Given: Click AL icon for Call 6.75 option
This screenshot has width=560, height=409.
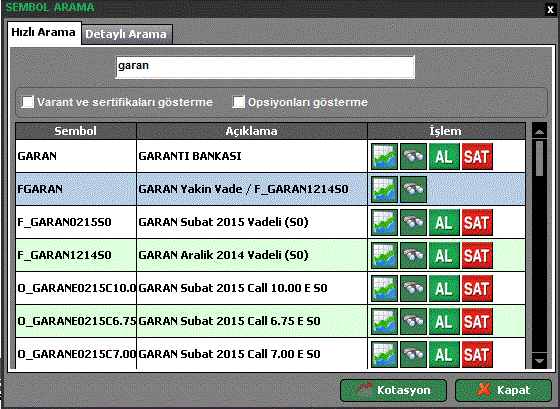Looking at the screenshot, I should pyautogui.click(x=444, y=321).
